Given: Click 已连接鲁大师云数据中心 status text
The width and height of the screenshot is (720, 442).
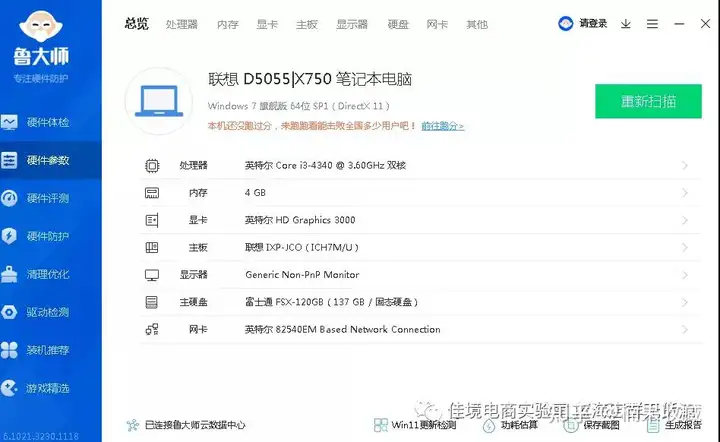Looking at the screenshot, I should (195, 425).
